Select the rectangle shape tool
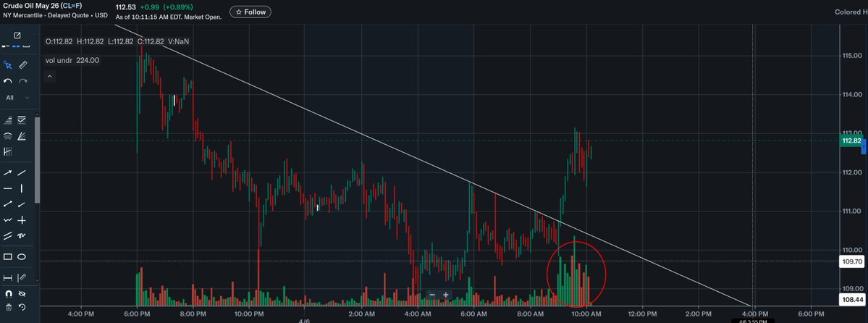Image resolution: width=868 pixels, height=323 pixels. tap(8, 256)
